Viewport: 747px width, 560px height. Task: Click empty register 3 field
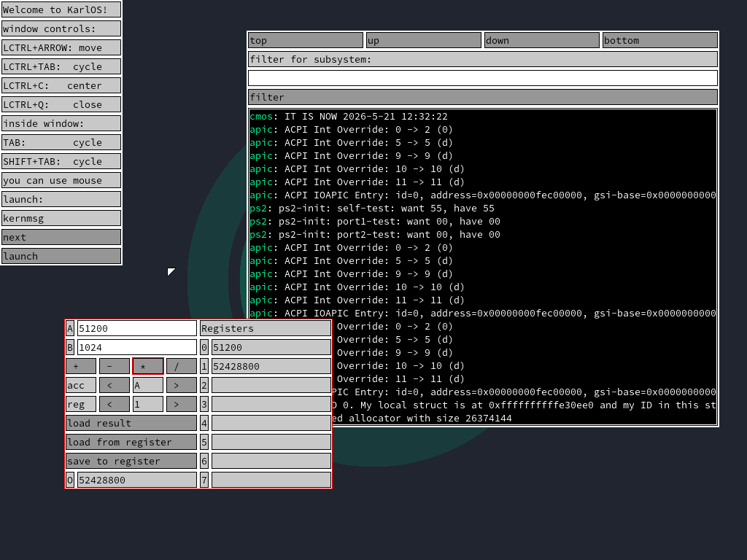coord(271,404)
